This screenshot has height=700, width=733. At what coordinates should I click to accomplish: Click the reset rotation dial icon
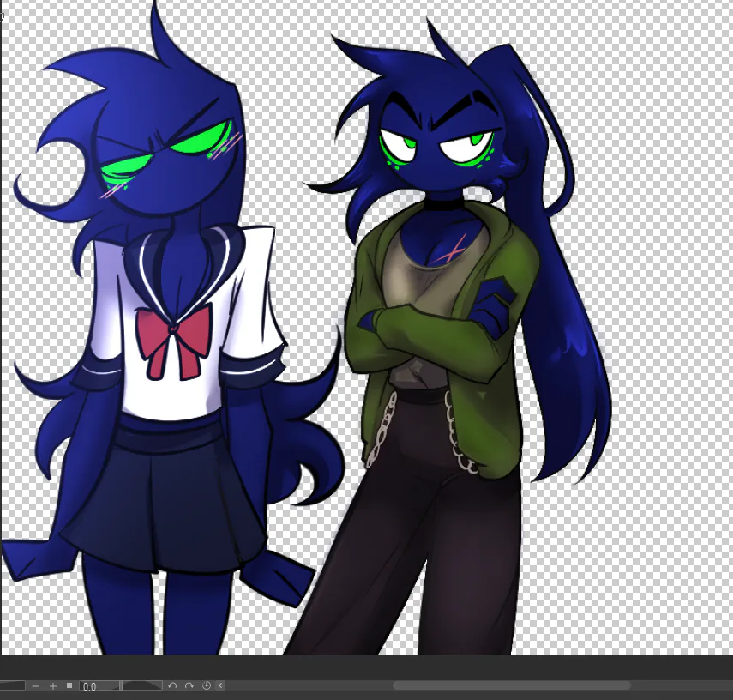[206, 685]
